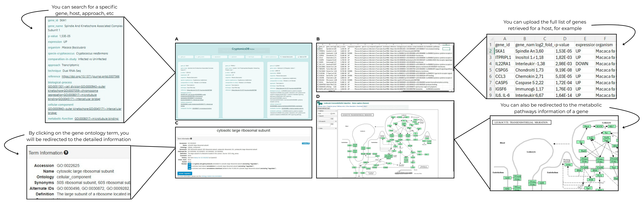Click the MMPs node in panel D pathway map
The image size is (644, 203).
pyautogui.click(x=366, y=162)
